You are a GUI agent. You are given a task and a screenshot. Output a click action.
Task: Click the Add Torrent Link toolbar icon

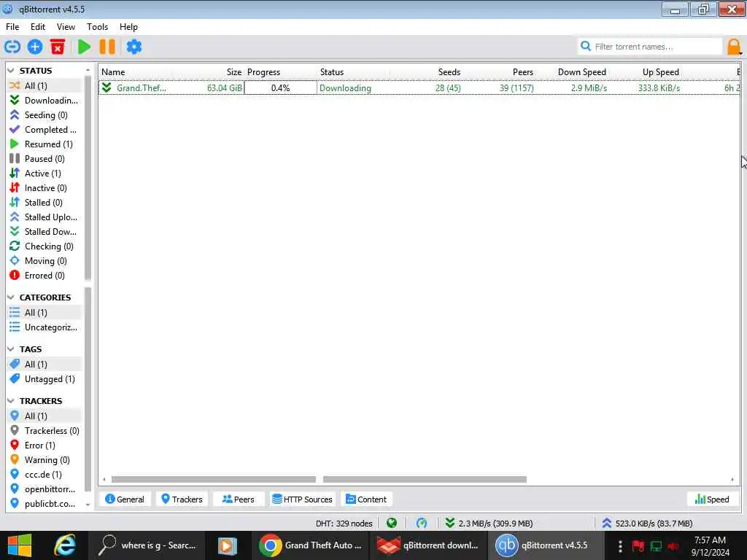click(12, 47)
